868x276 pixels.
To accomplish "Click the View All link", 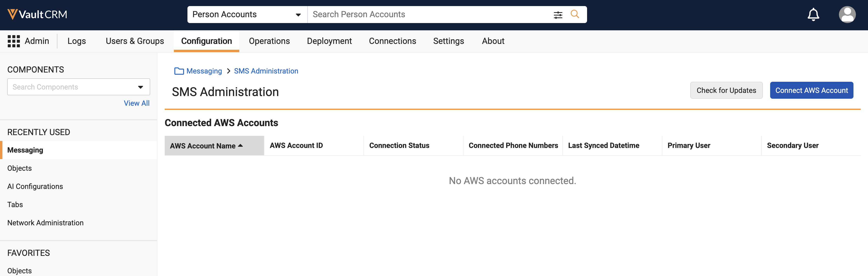I will 136,103.
